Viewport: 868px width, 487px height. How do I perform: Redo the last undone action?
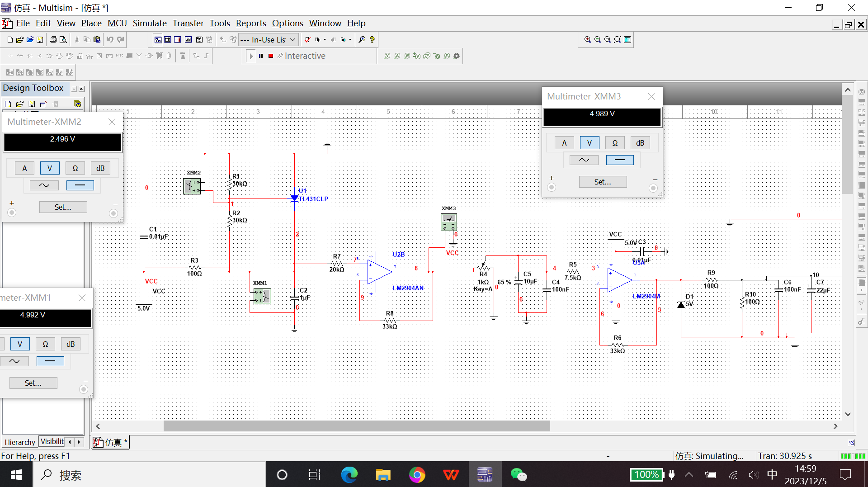click(x=120, y=40)
